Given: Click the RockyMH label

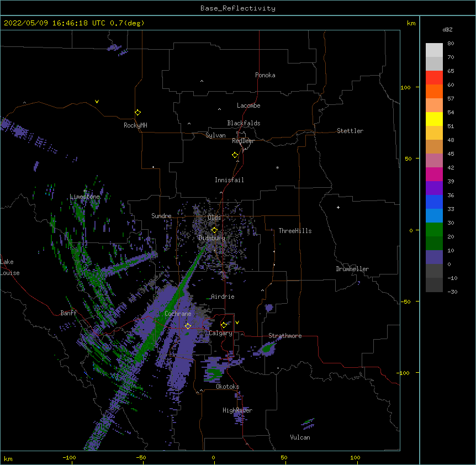Looking at the screenshot, I should pyautogui.click(x=135, y=125).
